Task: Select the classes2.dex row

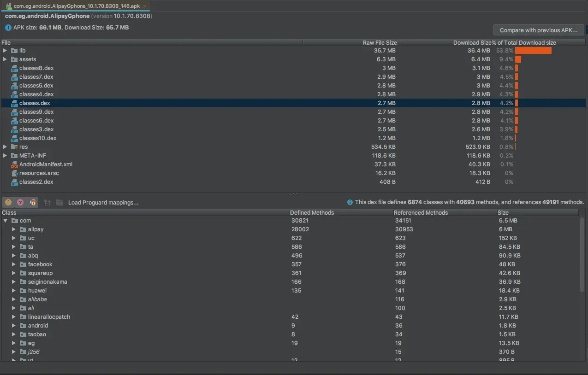Action: tap(293, 182)
